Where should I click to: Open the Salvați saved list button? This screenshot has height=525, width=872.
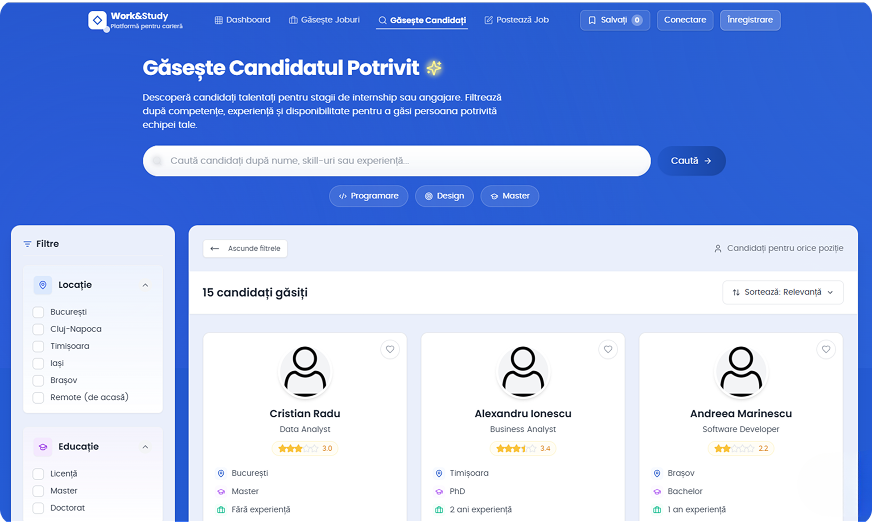pyautogui.click(x=615, y=20)
